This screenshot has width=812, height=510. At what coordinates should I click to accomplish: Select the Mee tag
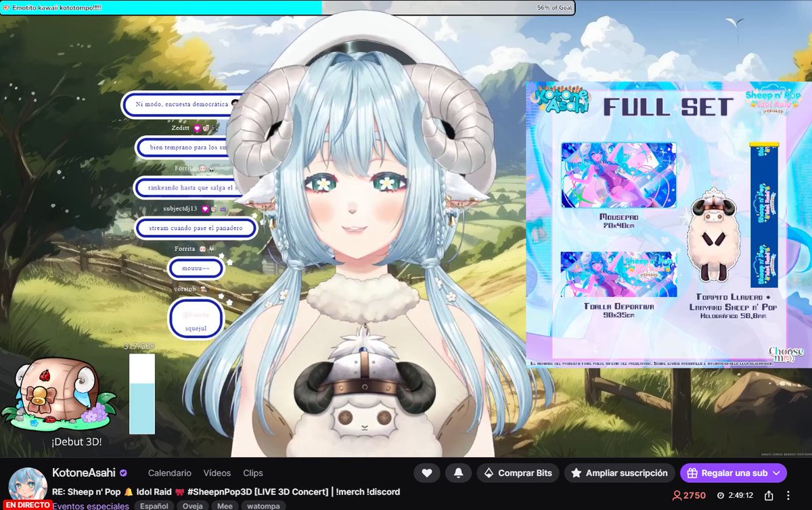tap(225, 506)
